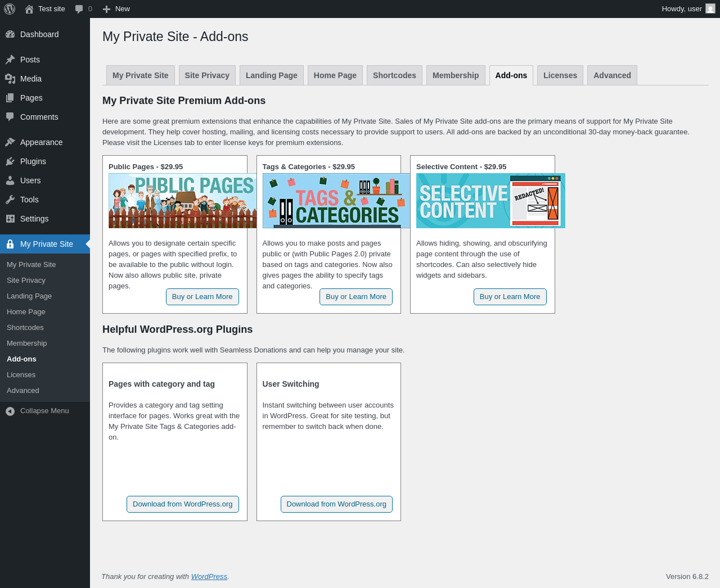Screen dimensions: 720x588
Task: Open the Pages menu label
Action: pos(31,98)
